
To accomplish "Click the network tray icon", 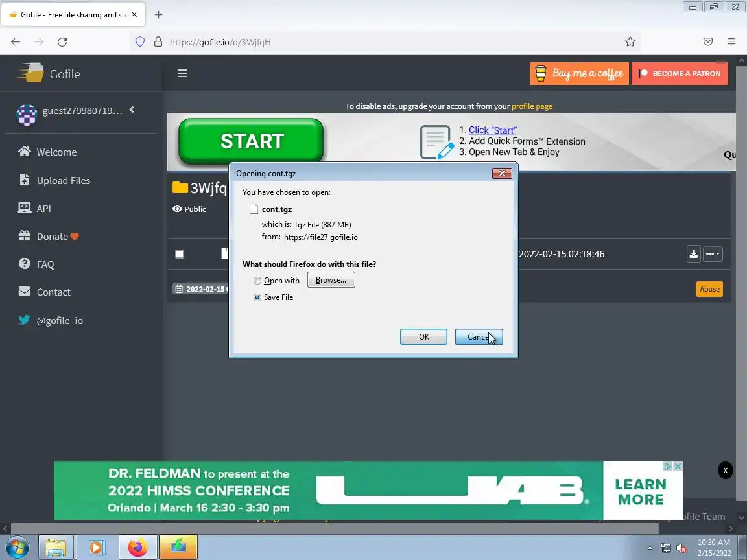I will coord(665,548).
